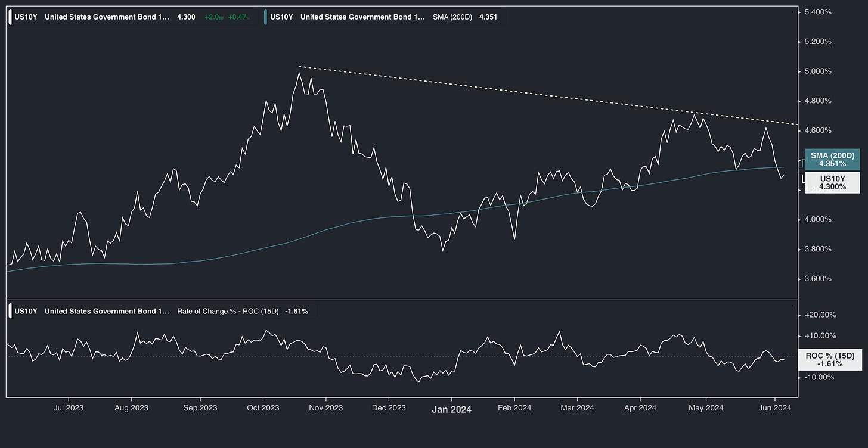This screenshot has height=448, width=868.
Task: Click the bond name beside the 4.300 value
Action: pyautogui.click(x=107, y=17)
